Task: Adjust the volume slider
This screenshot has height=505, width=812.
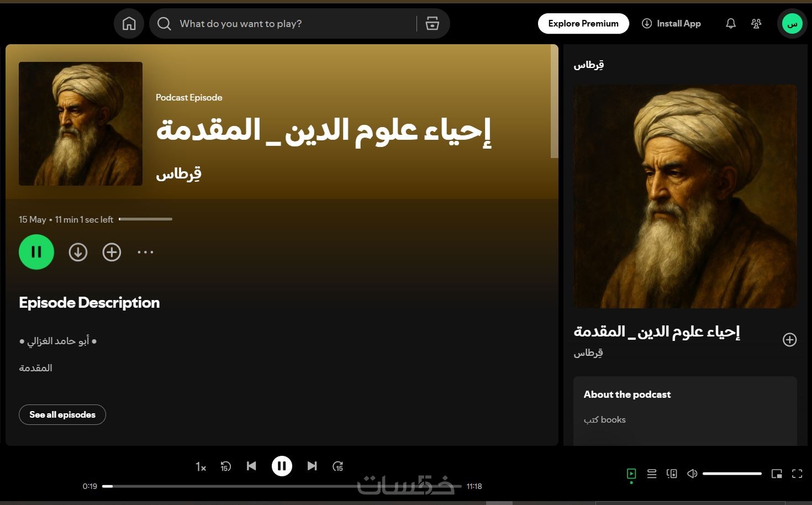Action: click(x=732, y=474)
